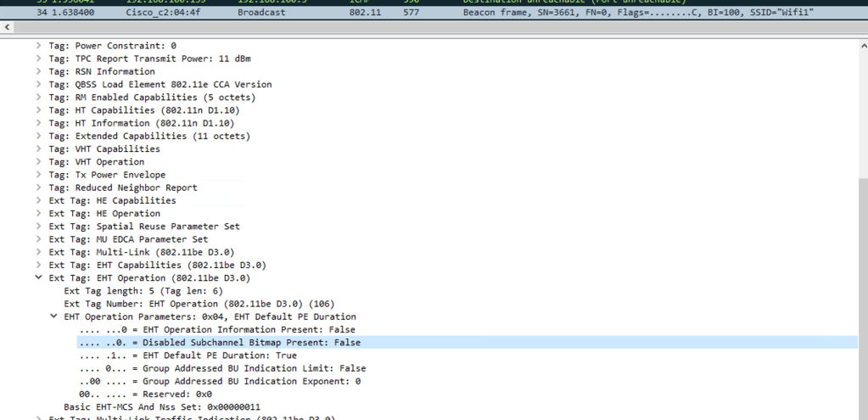Expand Ext Tag: EHT Capabilities

point(39,266)
